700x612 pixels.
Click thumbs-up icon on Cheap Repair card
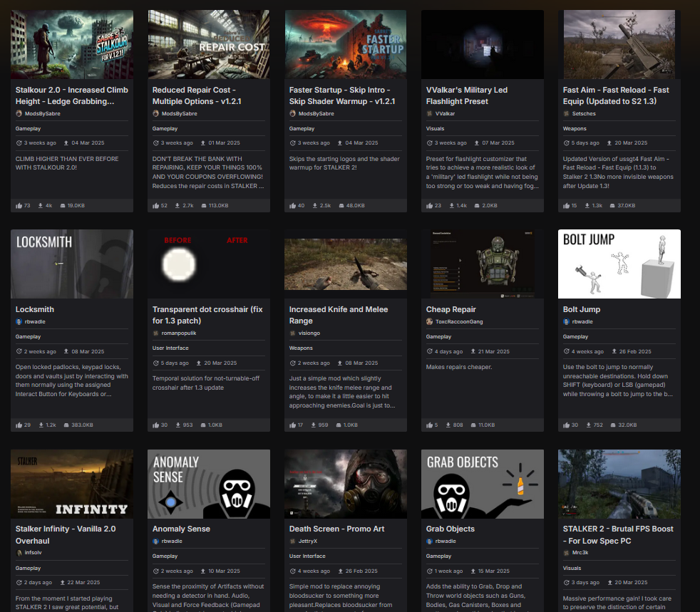429,425
